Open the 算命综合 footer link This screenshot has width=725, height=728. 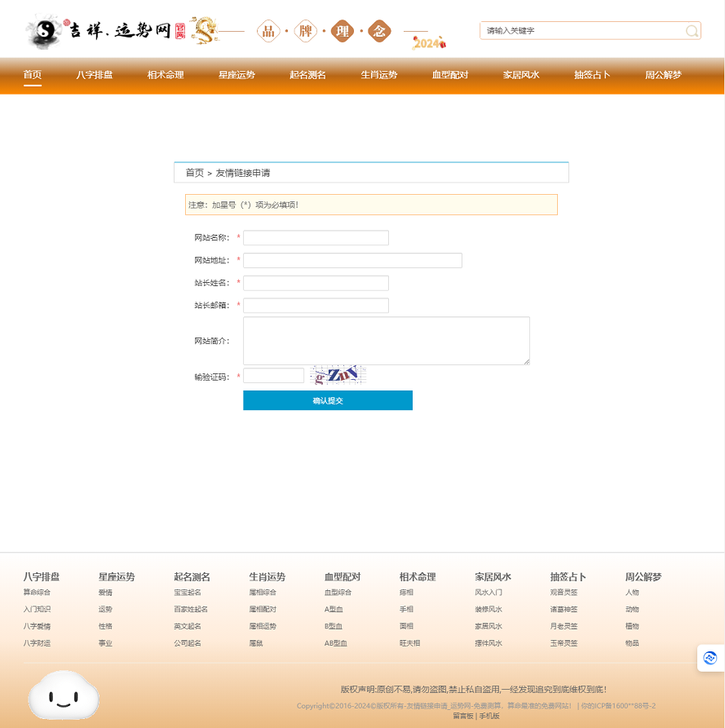37,593
